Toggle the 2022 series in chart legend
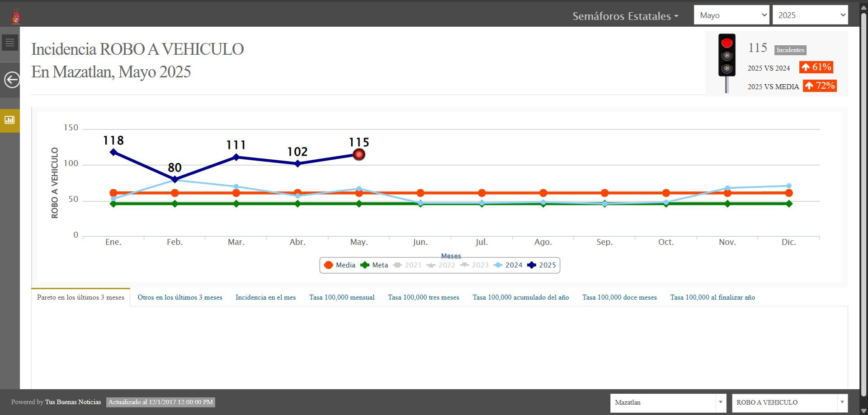 tap(441, 265)
